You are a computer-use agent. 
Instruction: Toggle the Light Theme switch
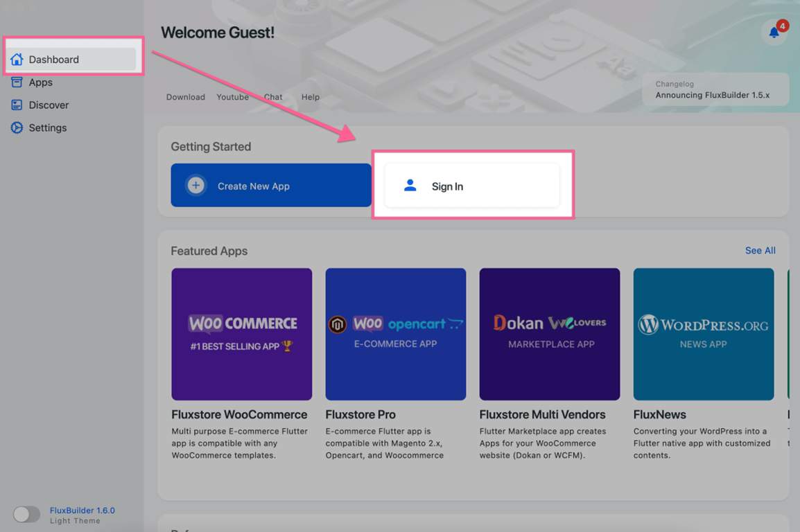pos(26,514)
